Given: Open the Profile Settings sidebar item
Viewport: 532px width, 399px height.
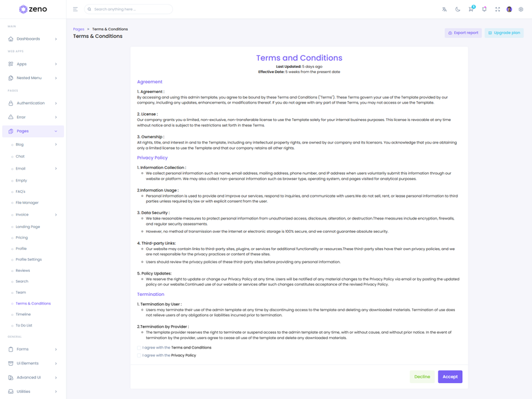Looking at the screenshot, I should pyautogui.click(x=29, y=259).
